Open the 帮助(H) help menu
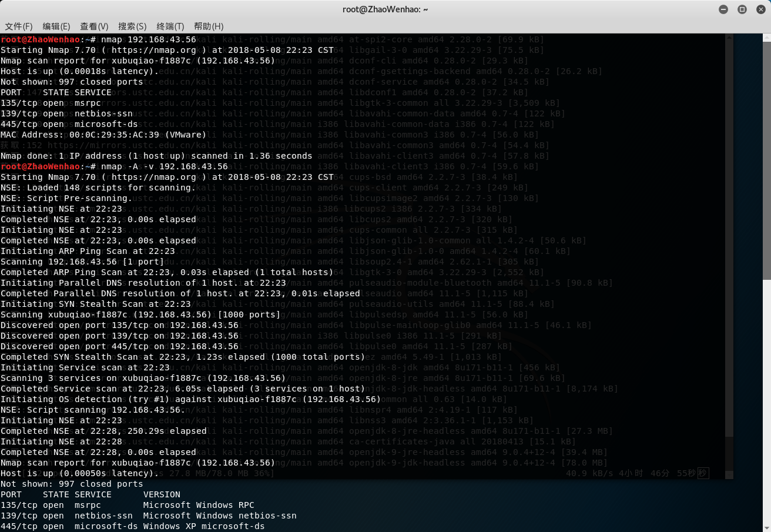The image size is (771, 532). pos(209,26)
